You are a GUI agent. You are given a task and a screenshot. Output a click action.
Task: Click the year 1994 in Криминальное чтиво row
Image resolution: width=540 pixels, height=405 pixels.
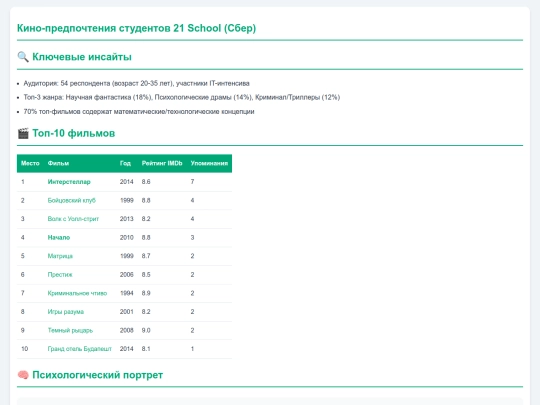pos(127,293)
